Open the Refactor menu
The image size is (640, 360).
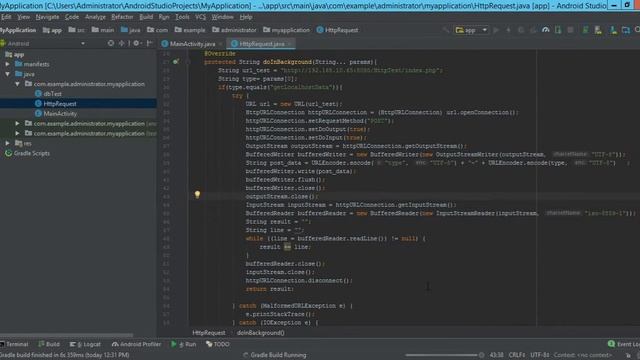coord(122,17)
